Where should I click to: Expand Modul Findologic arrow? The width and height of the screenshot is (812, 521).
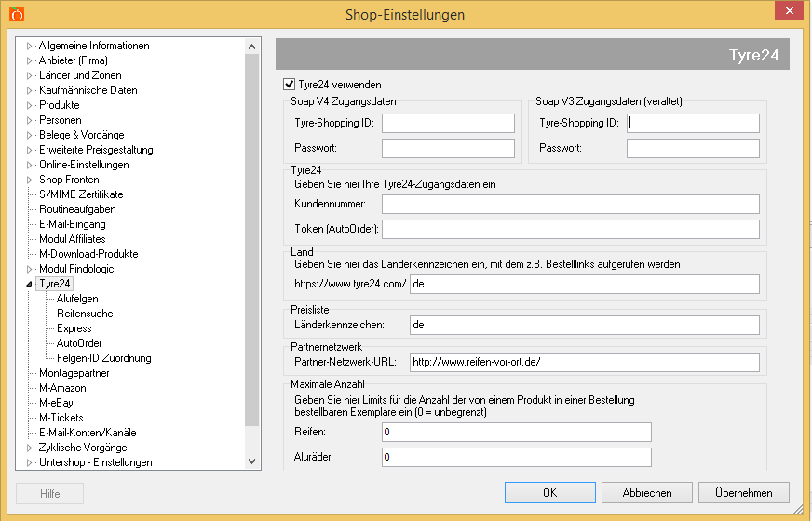pos(30,269)
